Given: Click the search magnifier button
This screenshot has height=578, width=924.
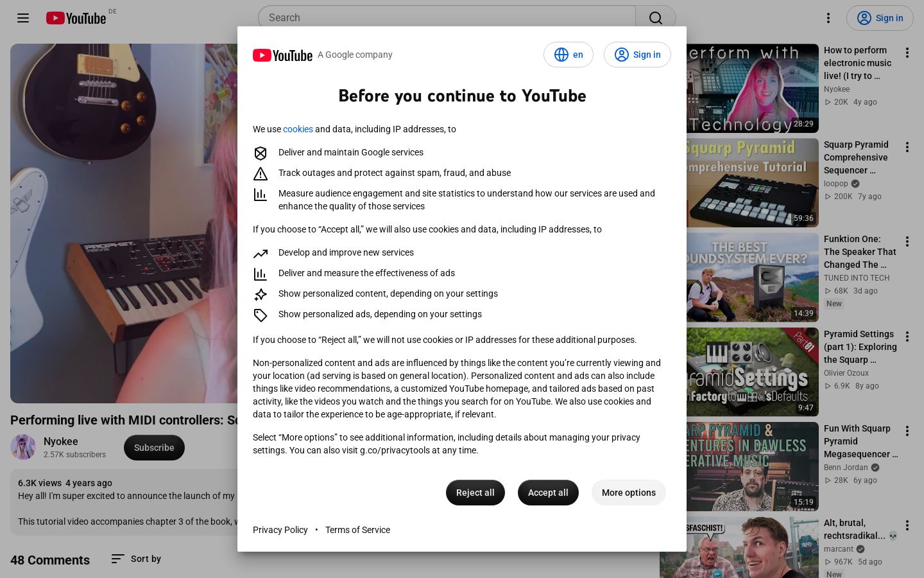Looking at the screenshot, I should pos(656,18).
